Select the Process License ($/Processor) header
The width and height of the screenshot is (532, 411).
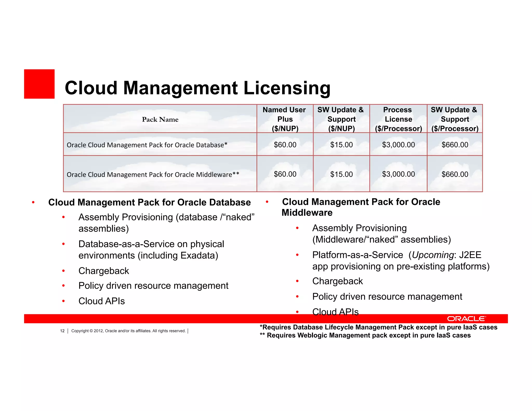coord(398,119)
